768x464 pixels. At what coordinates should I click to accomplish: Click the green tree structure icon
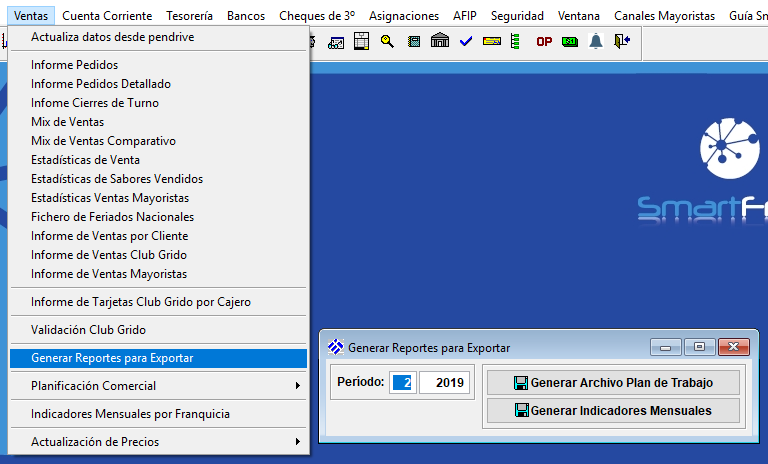coord(516,41)
